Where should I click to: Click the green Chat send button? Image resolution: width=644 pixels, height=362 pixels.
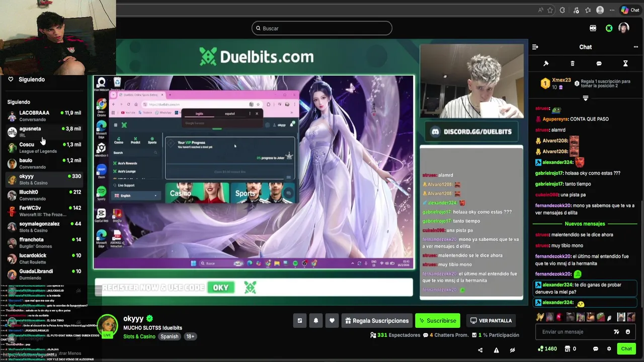tap(626, 348)
